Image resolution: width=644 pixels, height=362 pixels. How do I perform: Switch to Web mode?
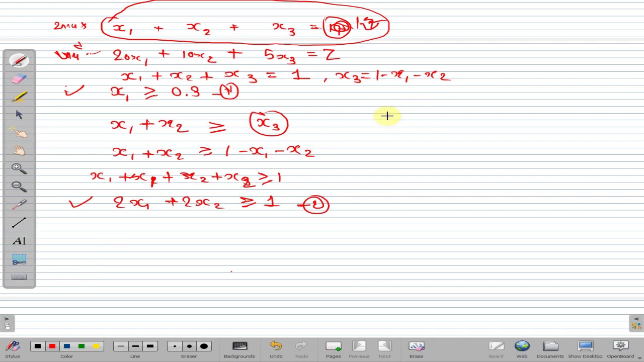pos(522,349)
